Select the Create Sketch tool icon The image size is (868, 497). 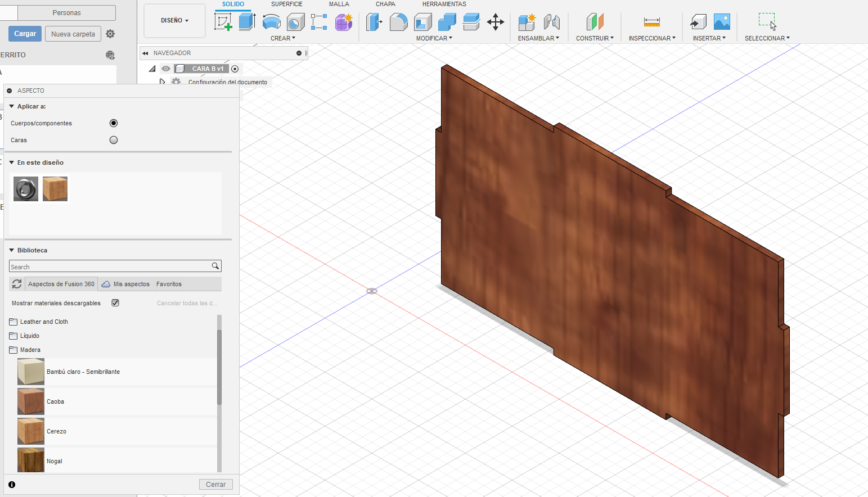(223, 22)
